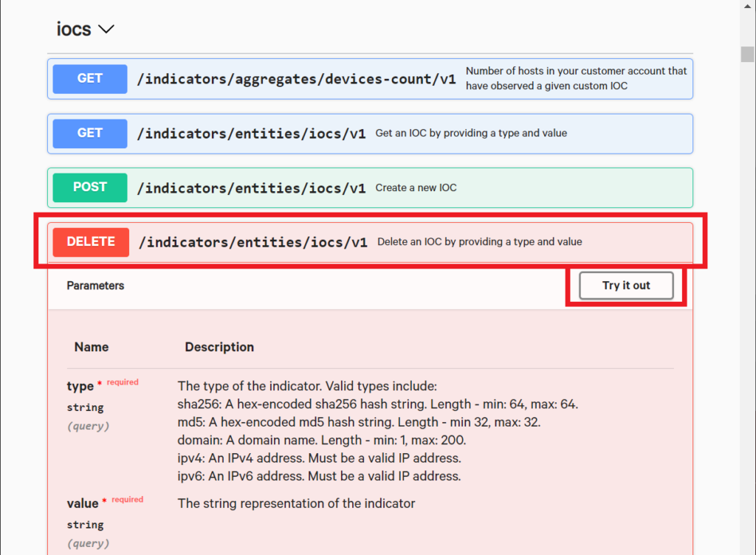The height and width of the screenshot is (555, 756).
Task: Click the Name column header
Action: (x=92, y=347)
